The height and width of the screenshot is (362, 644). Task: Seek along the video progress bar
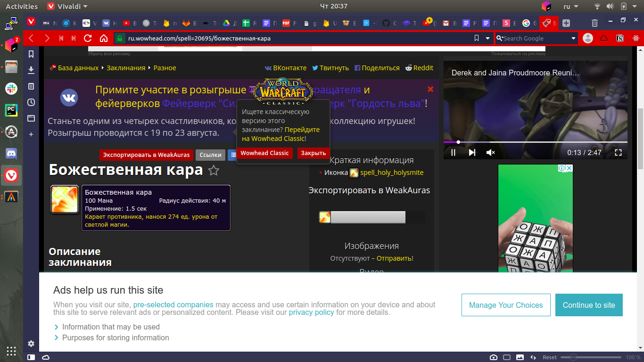coord(536,142)
